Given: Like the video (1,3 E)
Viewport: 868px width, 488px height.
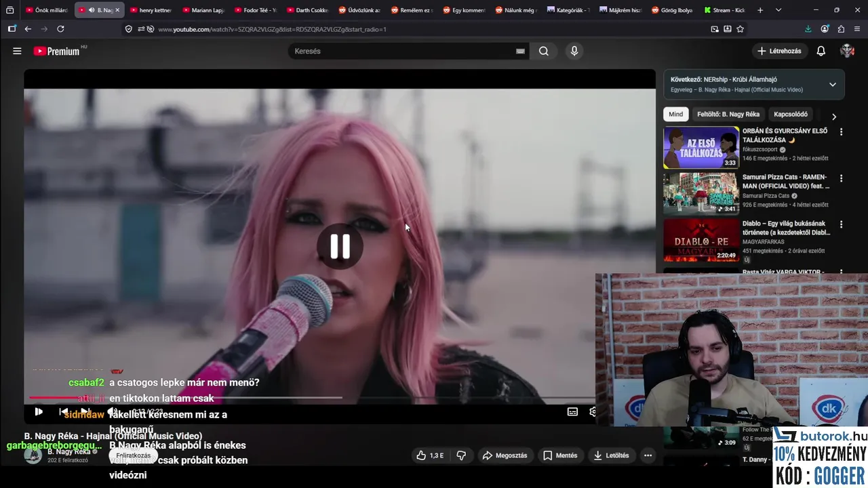Looking at the screenshot, I should [x=430, y=455].
